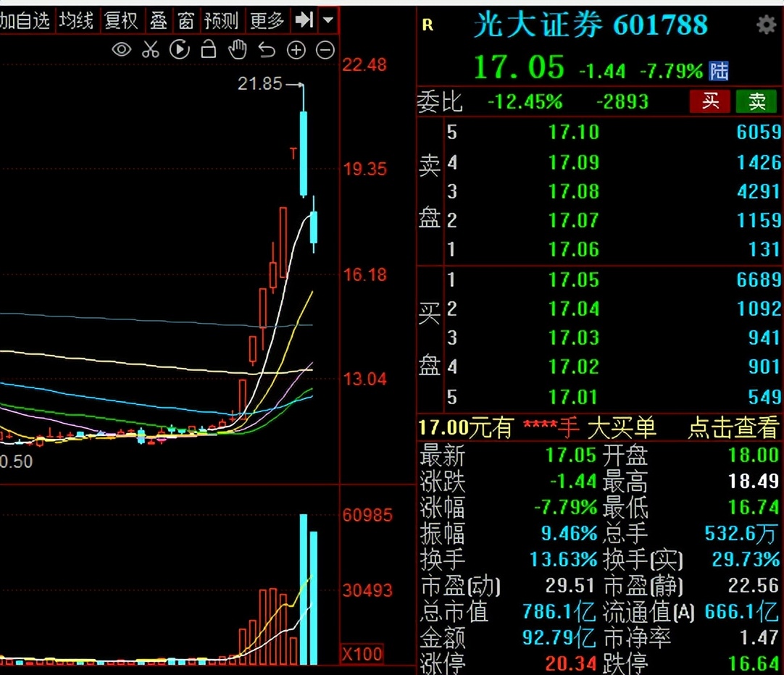
Task: Click the 总市值 value 786.1亿
Action: pos(559,611)
